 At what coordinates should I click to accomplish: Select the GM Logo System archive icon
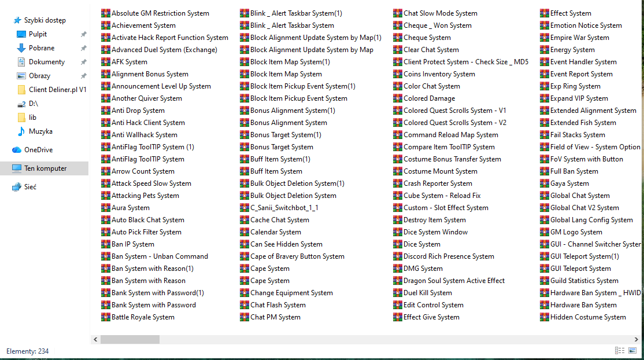coord(545,232)
